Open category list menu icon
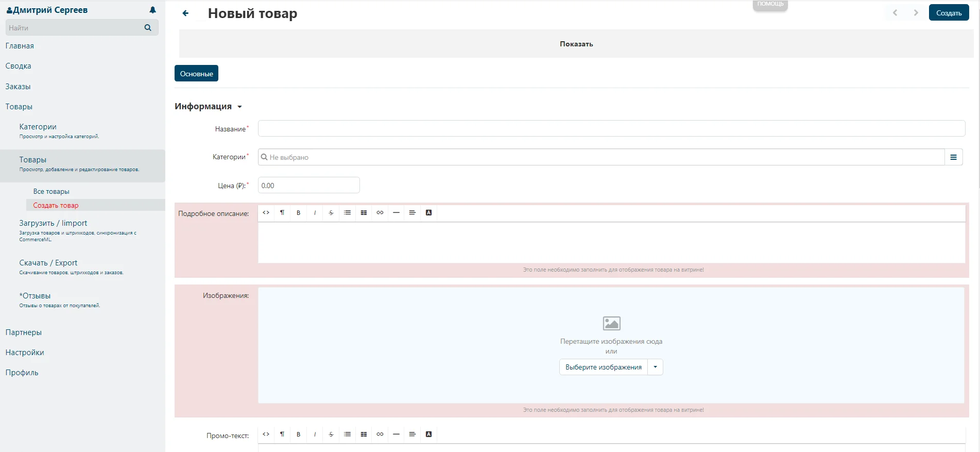The image size is (980, 452). point(953,157)
